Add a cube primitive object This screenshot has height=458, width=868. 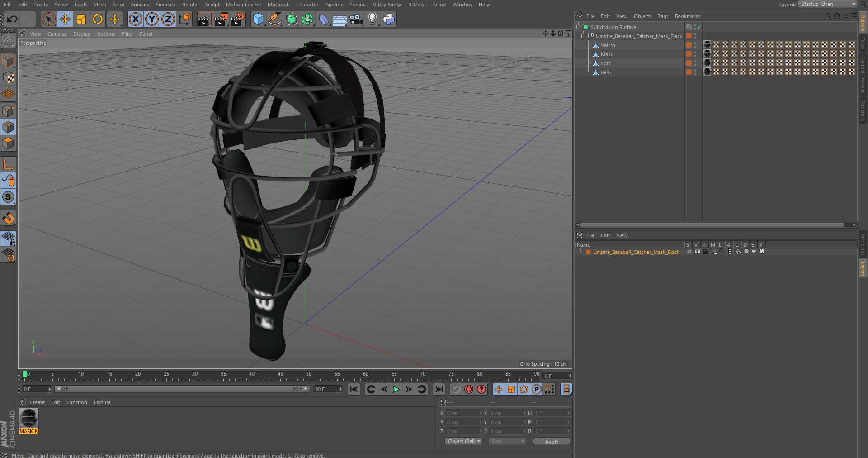click(258, 19)
